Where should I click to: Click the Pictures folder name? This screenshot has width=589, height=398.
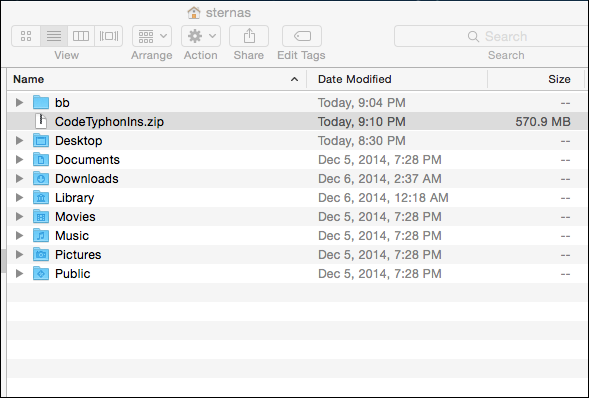pyautogui.click(x=78, y=255)
